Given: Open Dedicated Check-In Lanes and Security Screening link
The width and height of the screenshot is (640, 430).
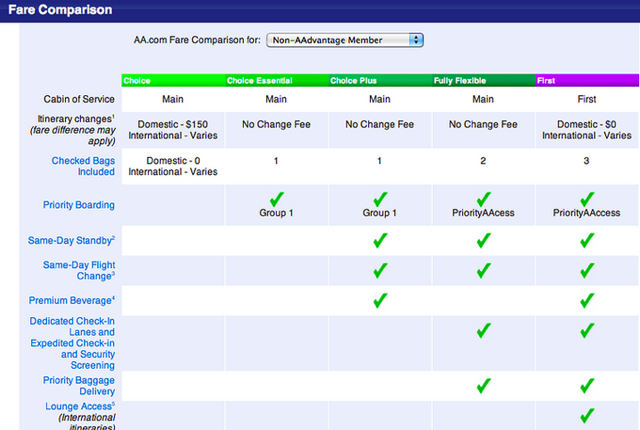Looking at the screenshot, I should 72,343.
